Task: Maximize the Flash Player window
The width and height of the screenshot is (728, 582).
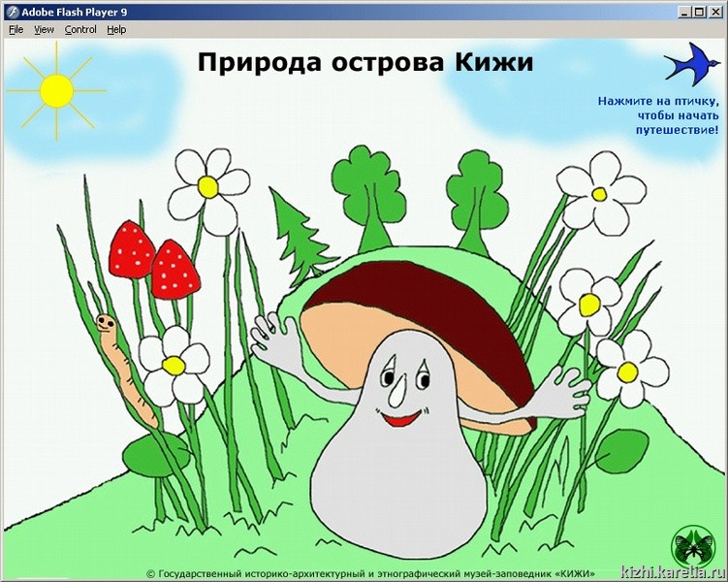Action: (698, 12)
